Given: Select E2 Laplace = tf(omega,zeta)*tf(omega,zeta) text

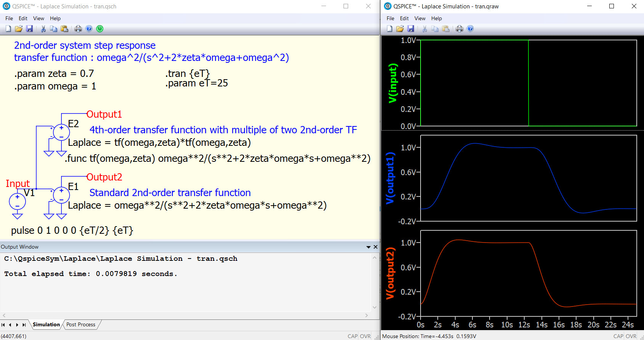Looking at the screenshot, I should [x=159, y=142].
